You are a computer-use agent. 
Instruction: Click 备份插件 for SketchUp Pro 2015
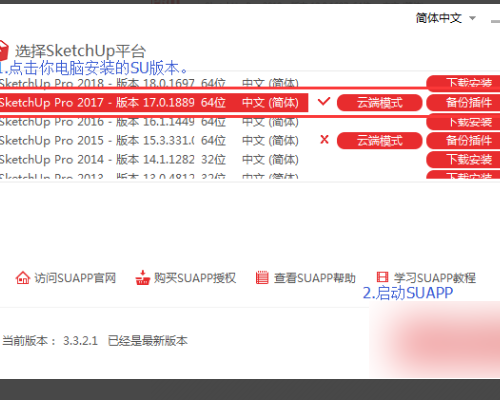coord(463,141)
